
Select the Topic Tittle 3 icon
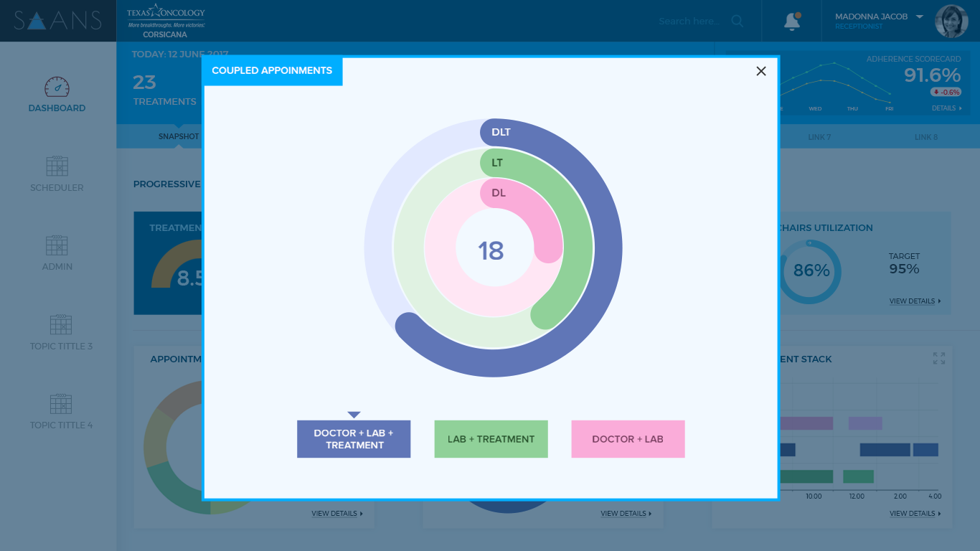coord(61,325)
